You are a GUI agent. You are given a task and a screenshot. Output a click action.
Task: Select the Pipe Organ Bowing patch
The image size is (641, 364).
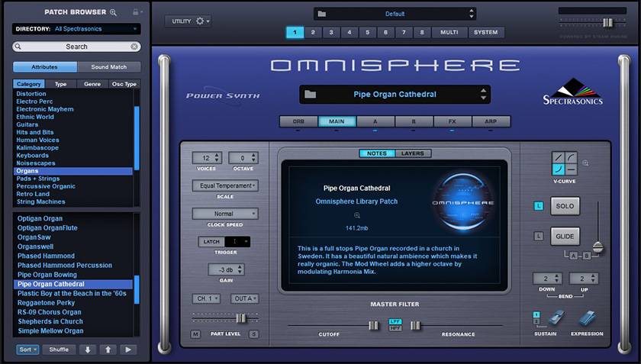click(47, 275)
